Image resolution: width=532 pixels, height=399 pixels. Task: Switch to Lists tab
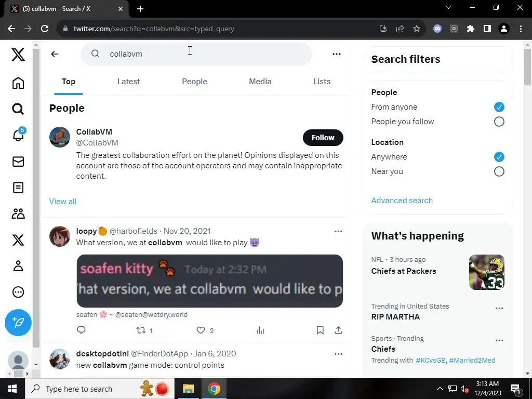pos(322,82)
